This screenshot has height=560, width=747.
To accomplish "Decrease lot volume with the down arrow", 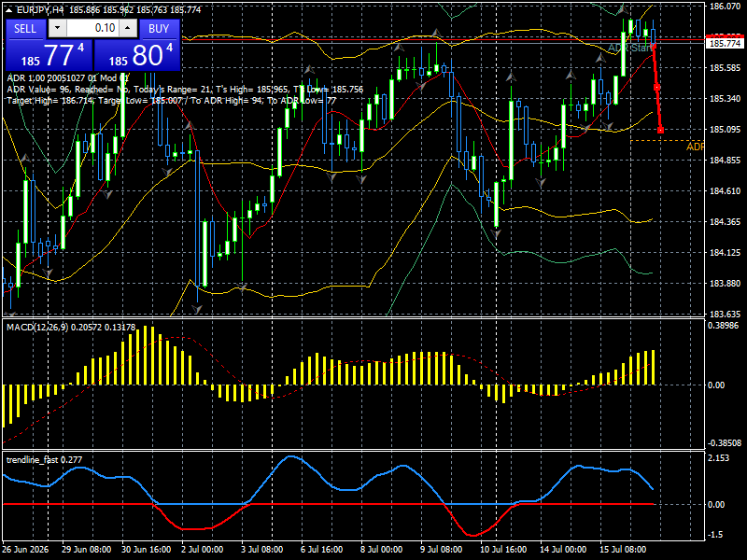I will [57, 28].
